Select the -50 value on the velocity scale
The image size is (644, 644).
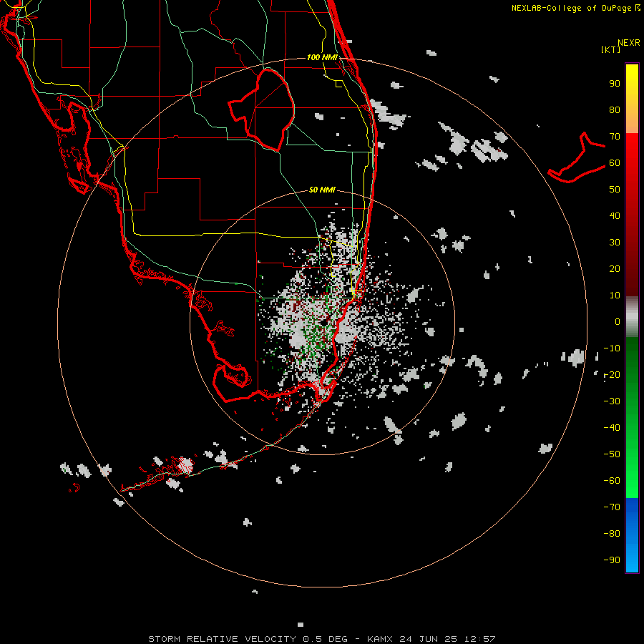(612, 454)
